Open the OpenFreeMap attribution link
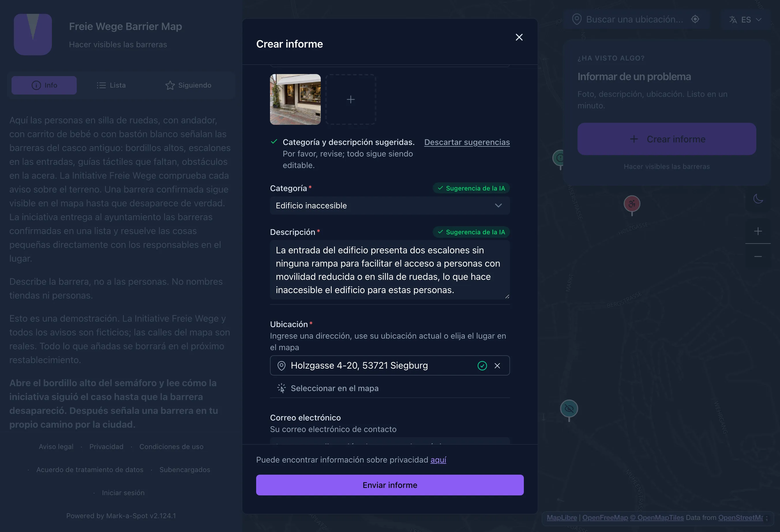Image resolution: width=780 pixels, height=532 pixels. [x=605, y=518]
